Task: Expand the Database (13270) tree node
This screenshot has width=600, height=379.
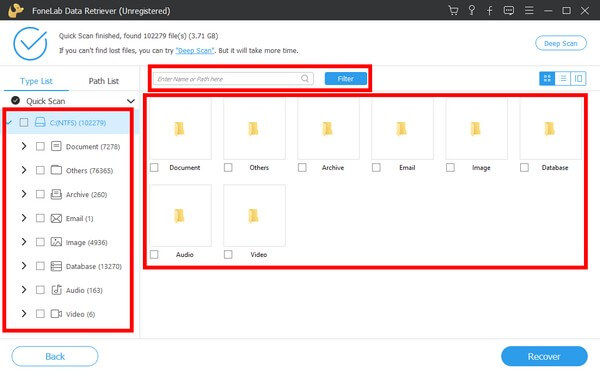Action: [x=24, y=266]
